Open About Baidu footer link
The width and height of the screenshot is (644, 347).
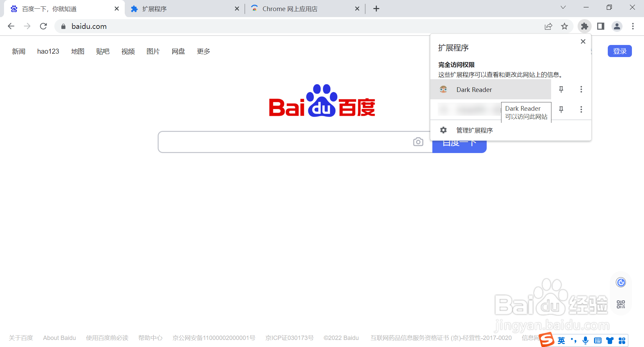pyautogui.click(x=59, y=338)
